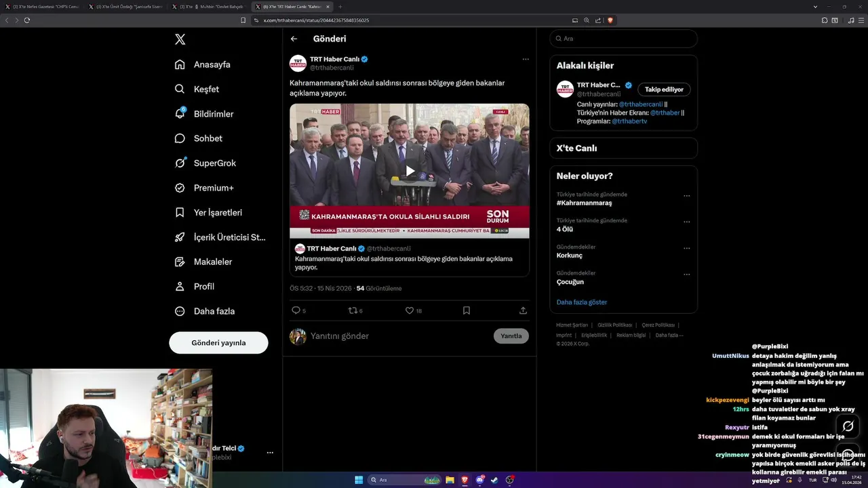
Task: Focus the Ara search box on X
Action: 623,39
